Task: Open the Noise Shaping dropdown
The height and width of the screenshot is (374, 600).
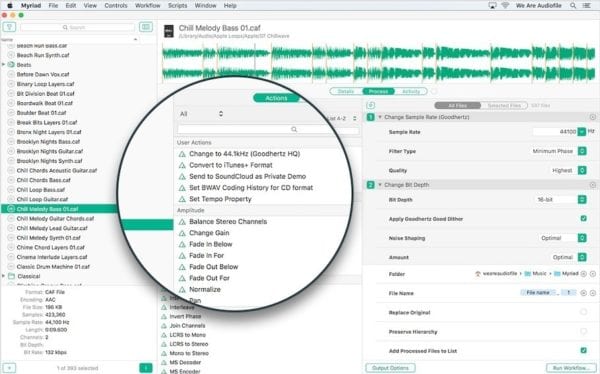Action: pos(582,238)
